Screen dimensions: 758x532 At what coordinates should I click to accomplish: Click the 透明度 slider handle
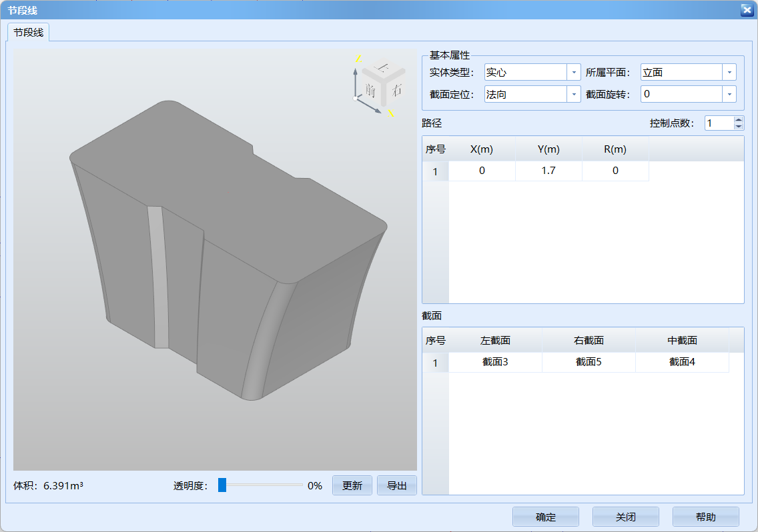coord(222,485)
